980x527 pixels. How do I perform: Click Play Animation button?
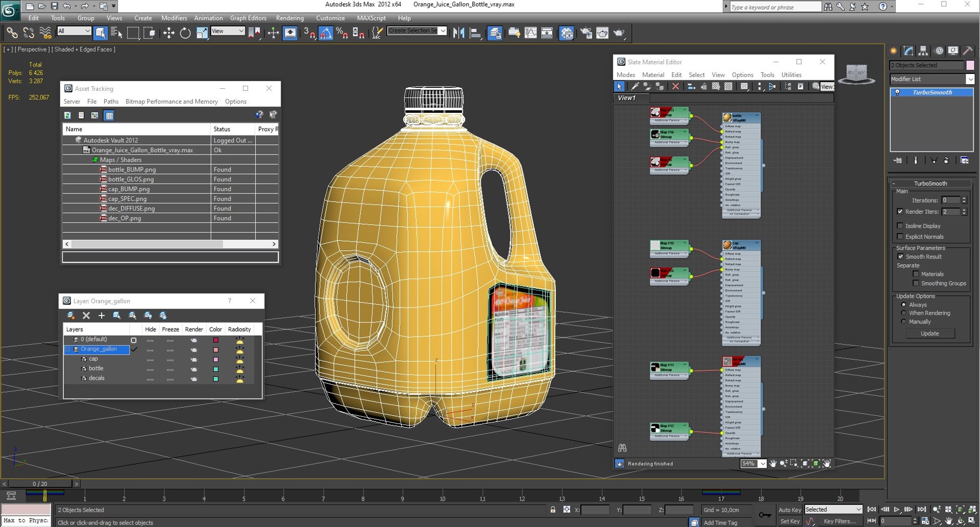[x=897, y=509]
